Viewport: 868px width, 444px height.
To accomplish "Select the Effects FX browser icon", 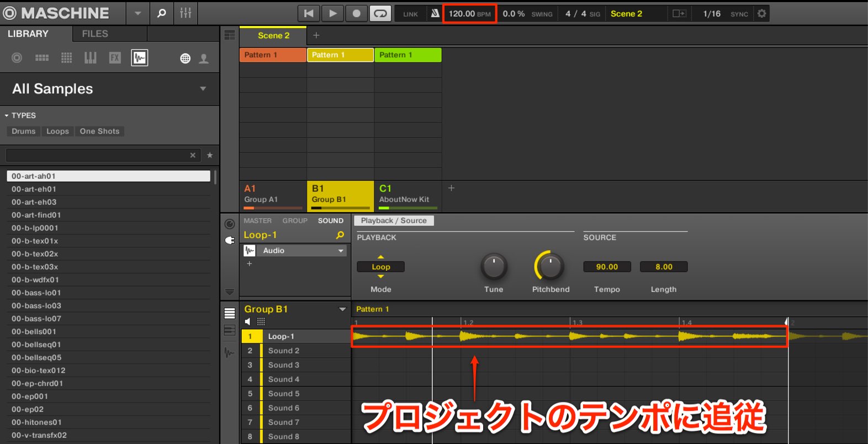I will click(x=115, y=57).
